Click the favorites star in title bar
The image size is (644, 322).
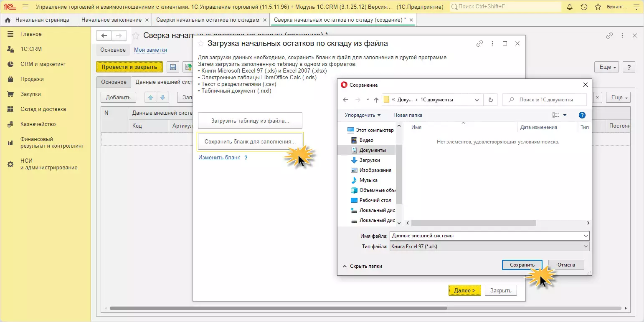click(598, 7)
